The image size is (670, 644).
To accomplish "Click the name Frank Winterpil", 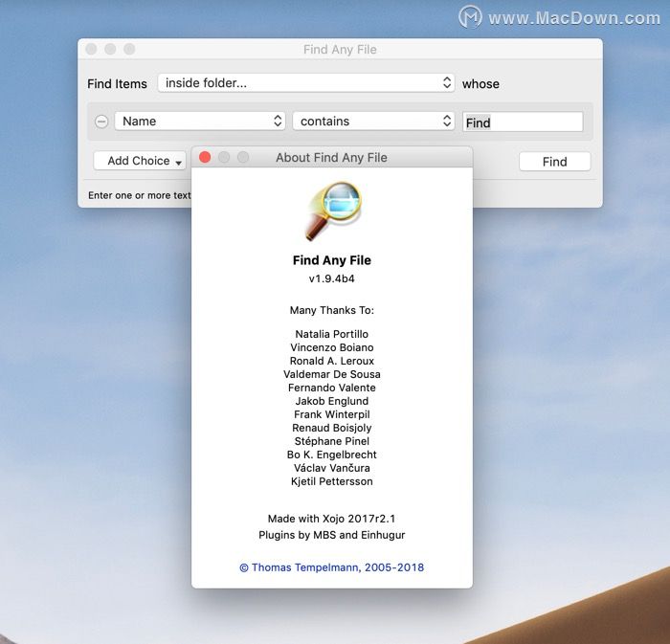I will click(331, 414).
